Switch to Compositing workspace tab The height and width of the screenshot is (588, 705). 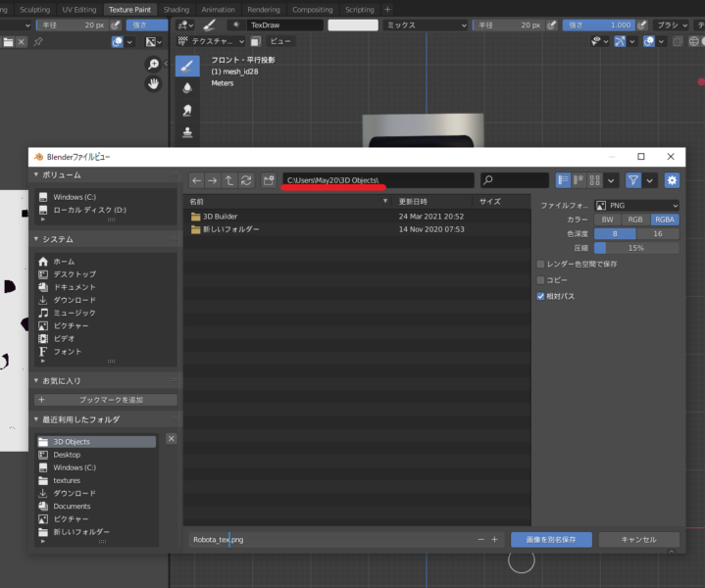coord(313,10)
